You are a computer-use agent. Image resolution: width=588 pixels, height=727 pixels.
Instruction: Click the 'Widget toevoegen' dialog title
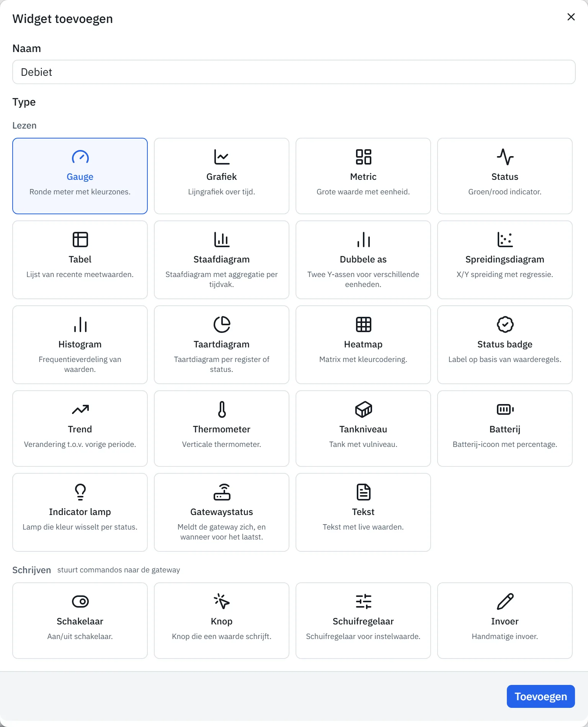pos(62,19)
